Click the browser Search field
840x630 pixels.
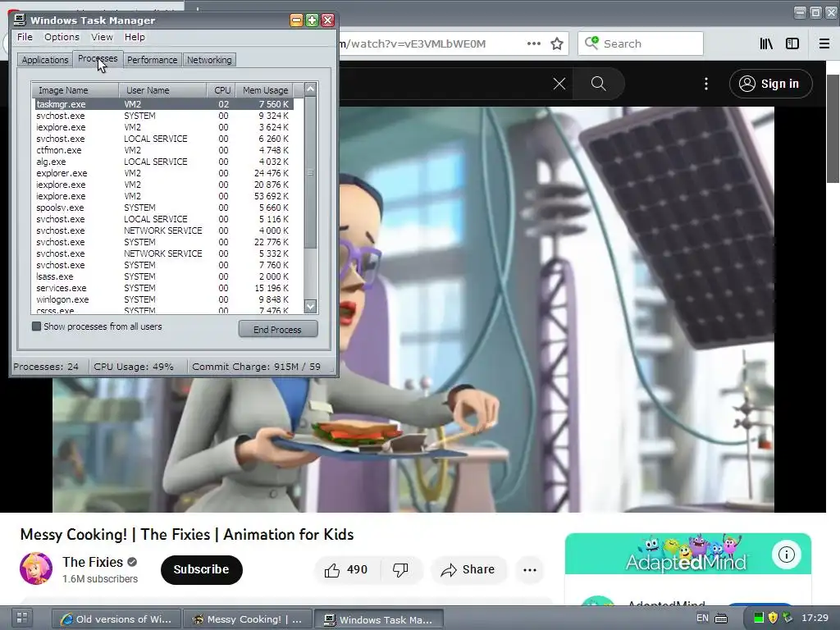click(x=640, y=43)
